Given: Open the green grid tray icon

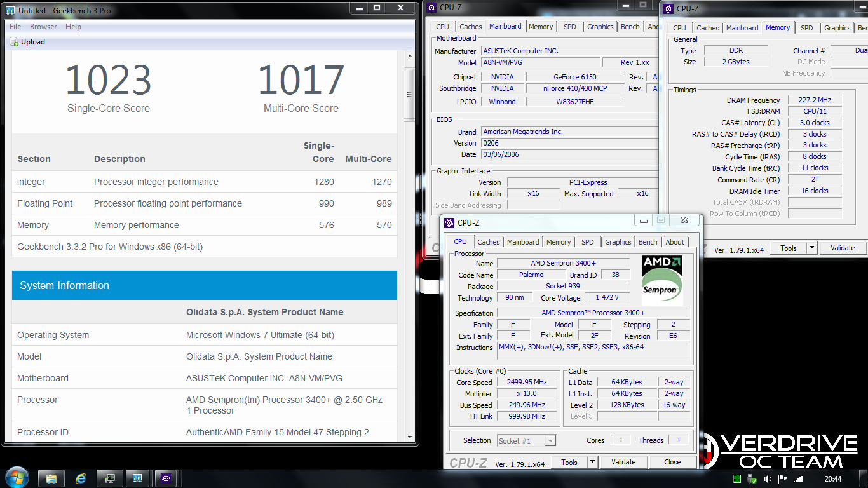Looking at the screenshot, I should [x=737, y=479].
